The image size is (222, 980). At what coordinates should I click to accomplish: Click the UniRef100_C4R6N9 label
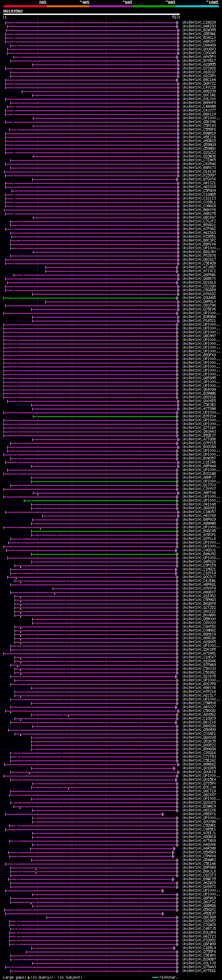[x=199, y=106]
